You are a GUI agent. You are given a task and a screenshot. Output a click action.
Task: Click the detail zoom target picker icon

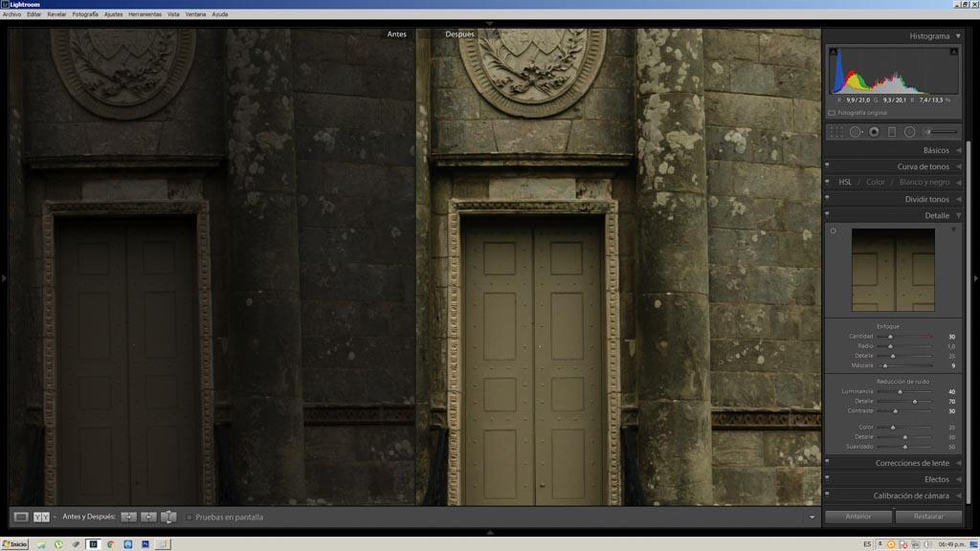(x=834, y=231)
